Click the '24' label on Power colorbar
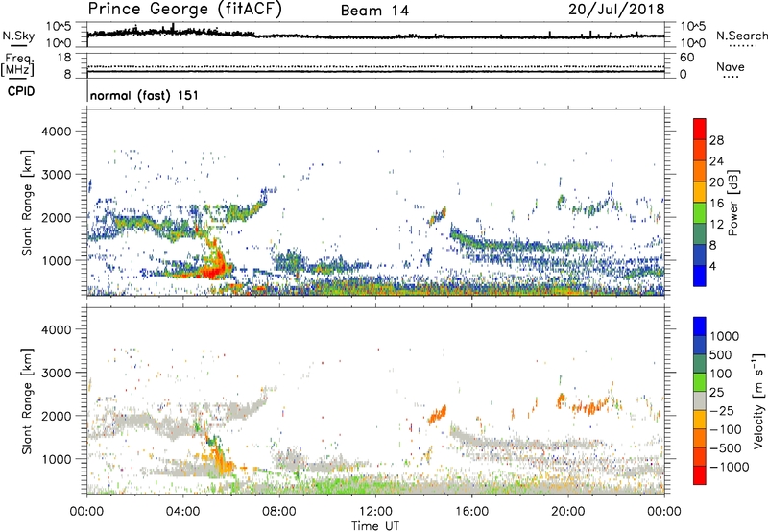 (x=716, y=161)
